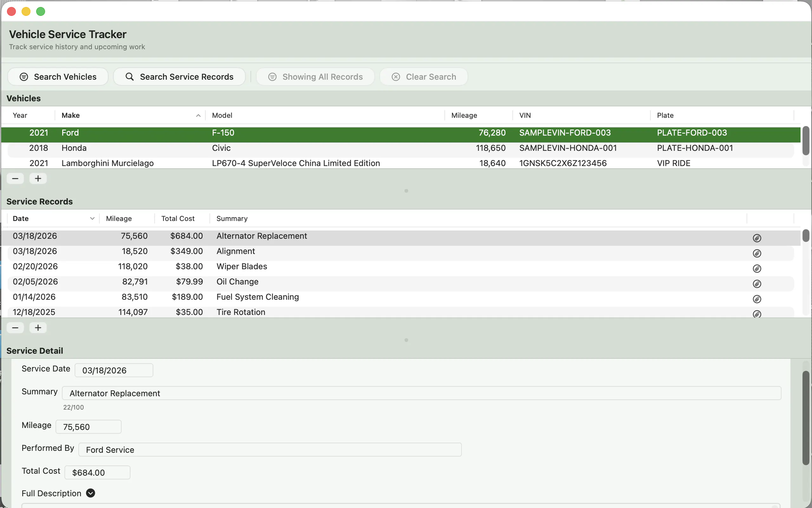Remove selected service record with minus button
Screen dimensions: 812x508
(x=15, y=328)
